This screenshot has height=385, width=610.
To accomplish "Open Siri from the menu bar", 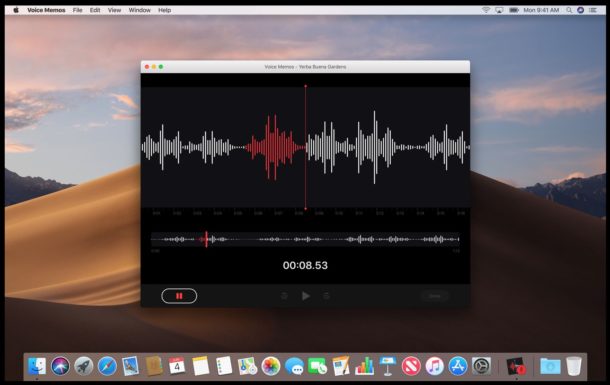I will pyautogui.click(x=580, y=10).
